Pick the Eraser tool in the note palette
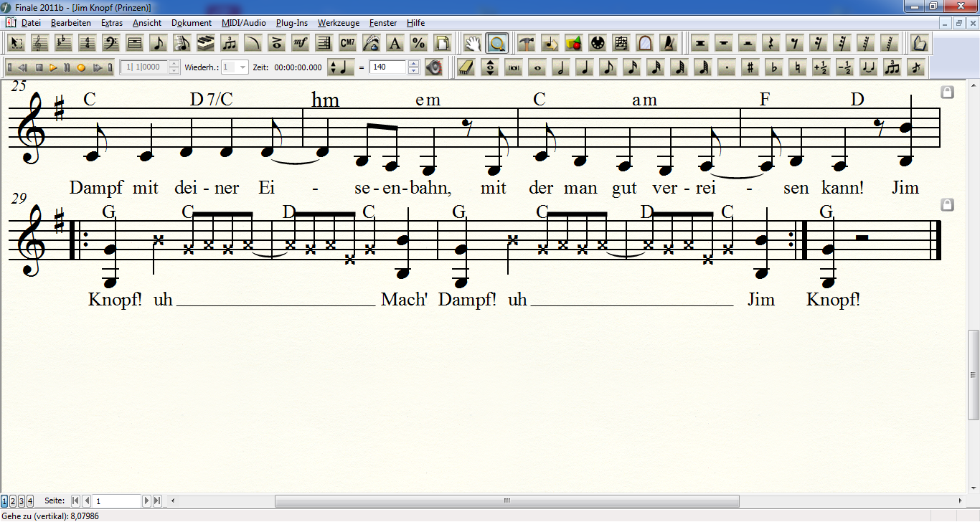 click(466, 67)
